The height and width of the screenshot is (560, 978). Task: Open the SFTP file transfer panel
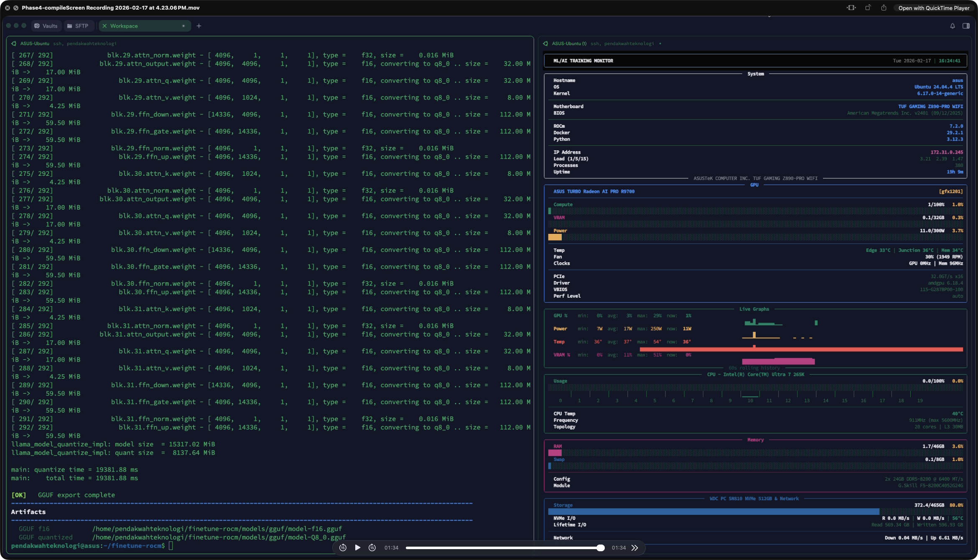[x=79, y=26]
